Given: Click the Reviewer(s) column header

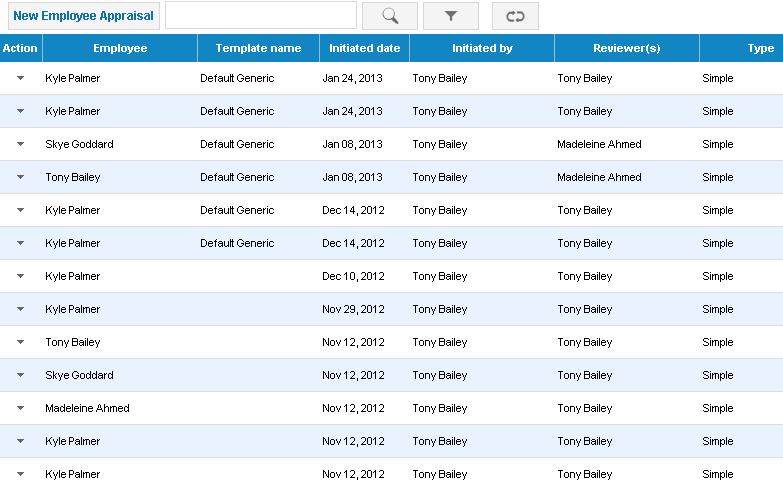Looking at the screenshot, I should coord(627,48).
